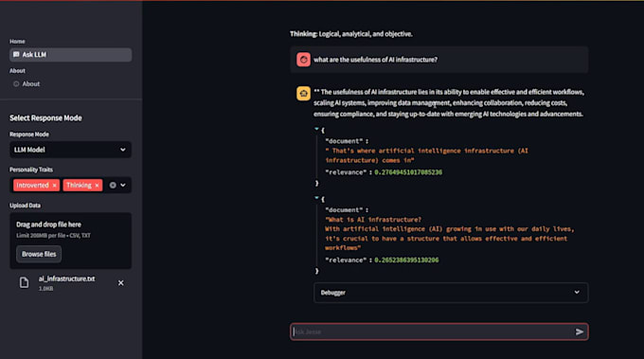The width and height of the screenshot is (644, 359).
Task: Expand the Personality Traits options chevron
Action: tap(123, 186)
